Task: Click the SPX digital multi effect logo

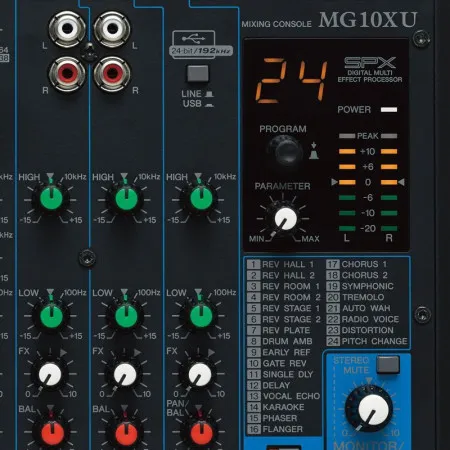Action: click(370, 69)
